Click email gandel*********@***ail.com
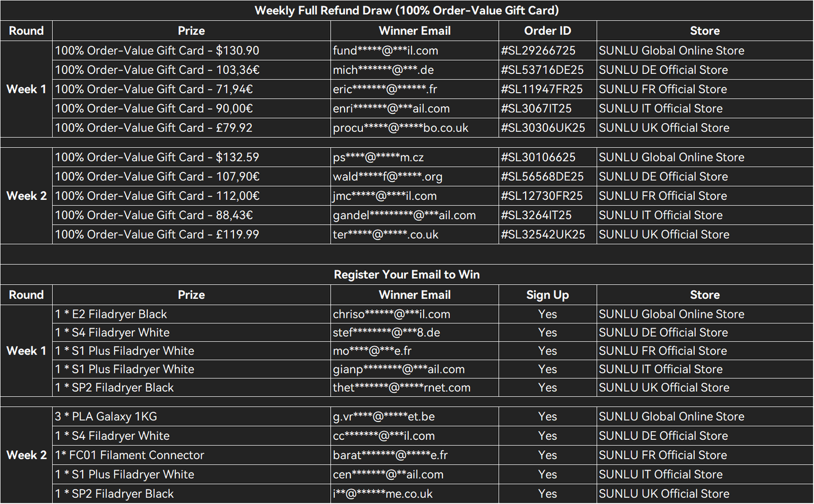The width and height of the screenshot is (814, 504). point(404,215)
